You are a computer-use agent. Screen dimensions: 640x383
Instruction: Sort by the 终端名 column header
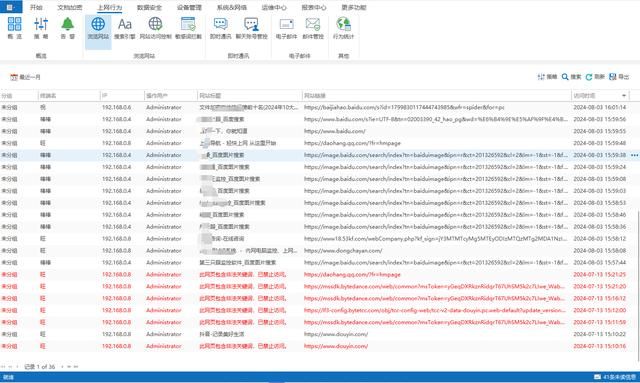[69, 96]
